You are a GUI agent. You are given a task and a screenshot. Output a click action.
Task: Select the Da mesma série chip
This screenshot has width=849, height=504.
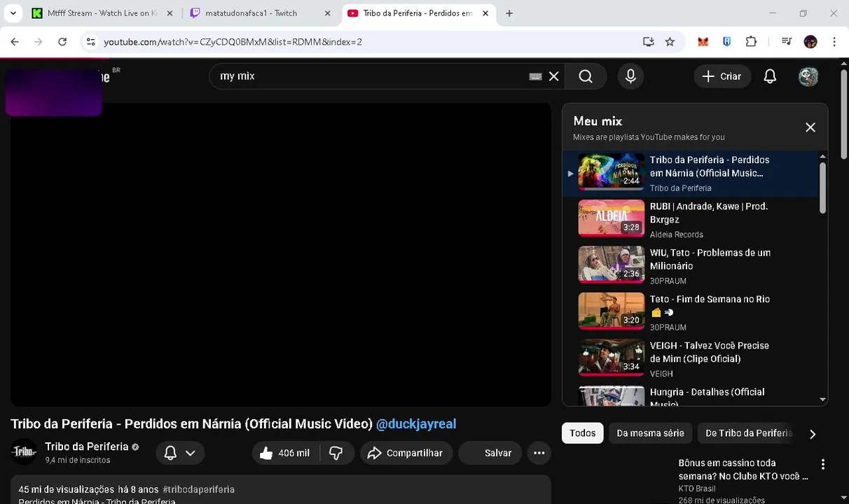(650, 433)
